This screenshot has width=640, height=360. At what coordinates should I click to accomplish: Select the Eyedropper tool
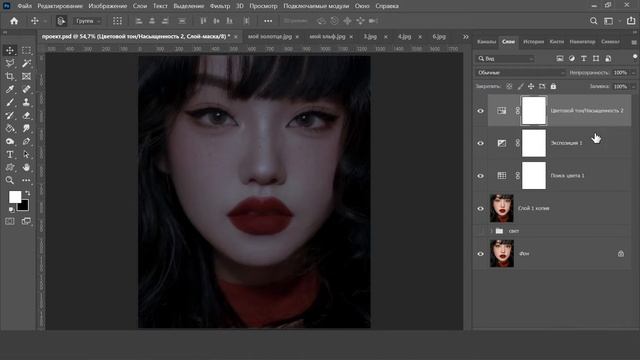pyautogui.click(x=10, y=89)
